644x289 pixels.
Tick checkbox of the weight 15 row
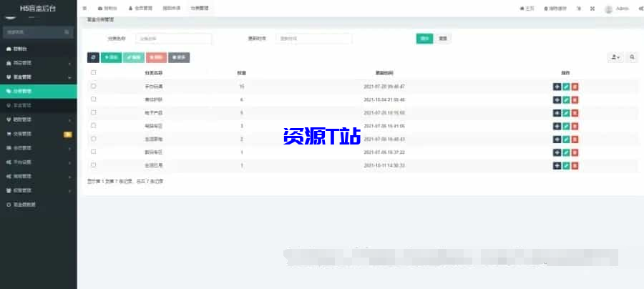pyautogui.click(x=94, y=86)
